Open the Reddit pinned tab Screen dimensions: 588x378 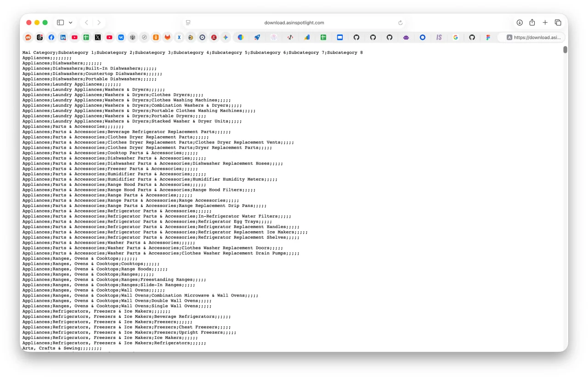pyautogui.click(x=28, y=37)
